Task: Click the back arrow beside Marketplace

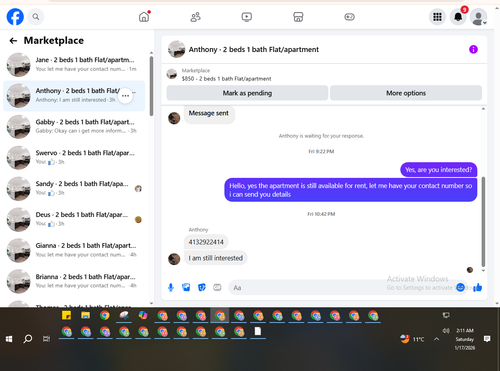Action: [13, 41]
